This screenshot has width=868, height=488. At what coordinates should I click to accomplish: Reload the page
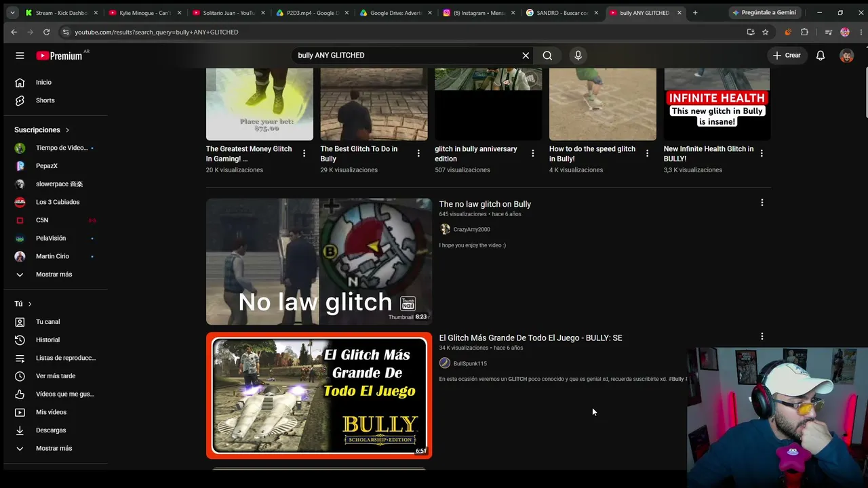click(46, 32)
